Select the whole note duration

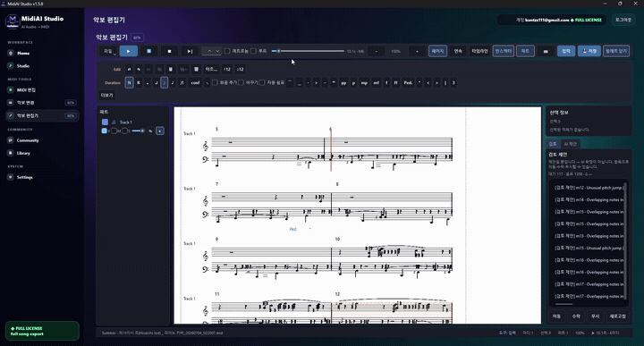click(148, 82)
